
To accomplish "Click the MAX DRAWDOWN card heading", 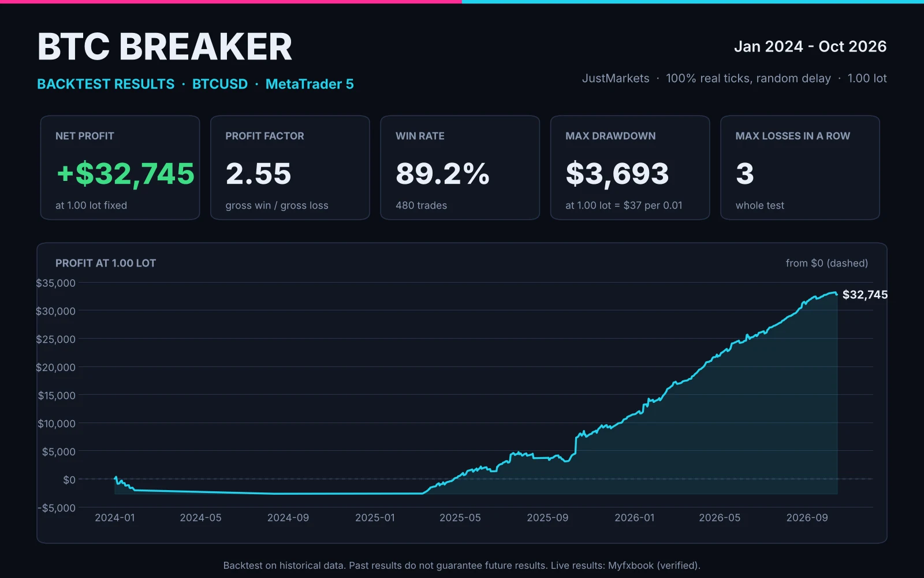I will point(610,136).
